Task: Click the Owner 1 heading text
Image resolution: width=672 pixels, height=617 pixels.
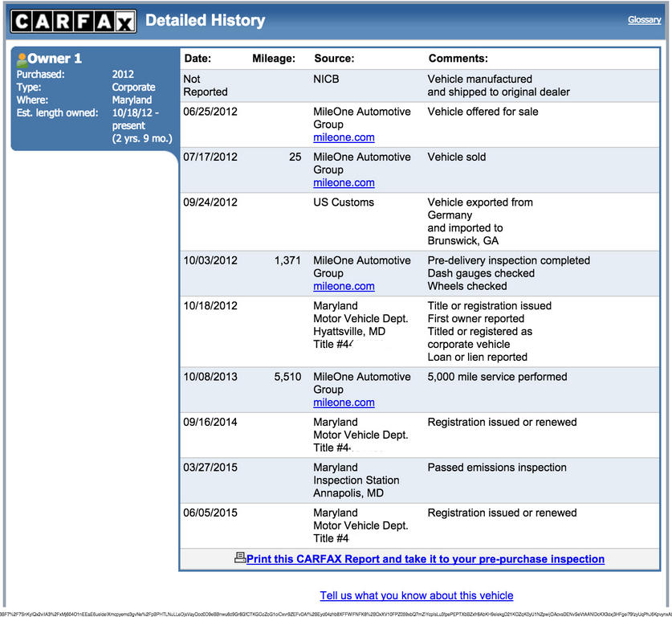Action: pyautogui.click(x=55, y=59)
